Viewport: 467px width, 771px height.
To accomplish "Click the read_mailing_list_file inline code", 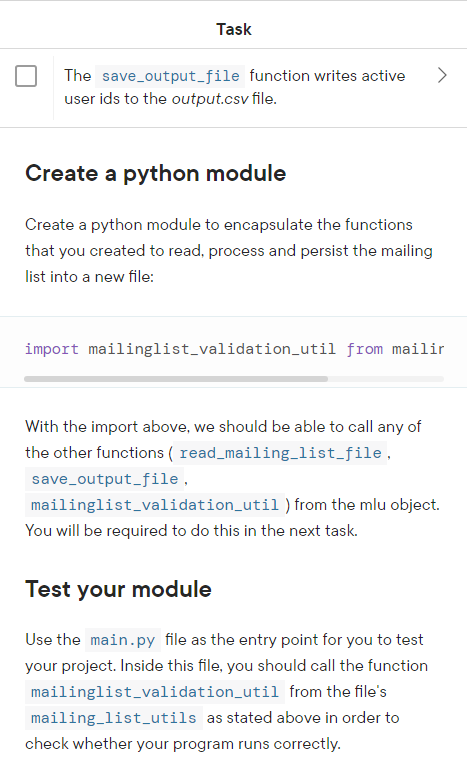I will 280,452.
